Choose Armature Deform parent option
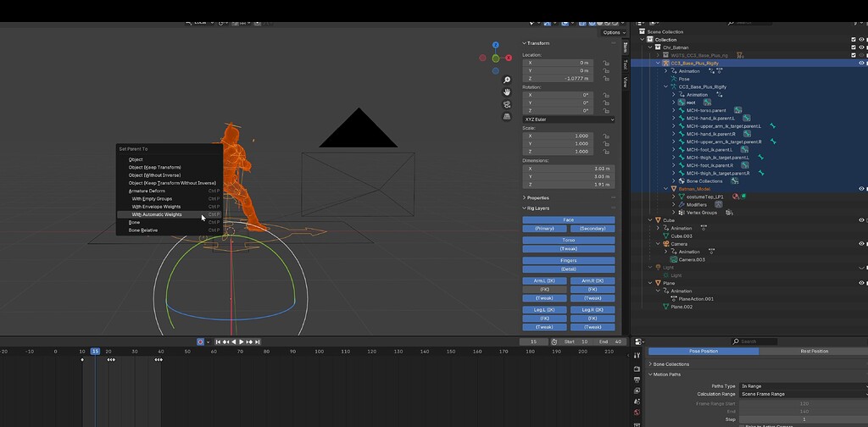 [x=170, y=191]
